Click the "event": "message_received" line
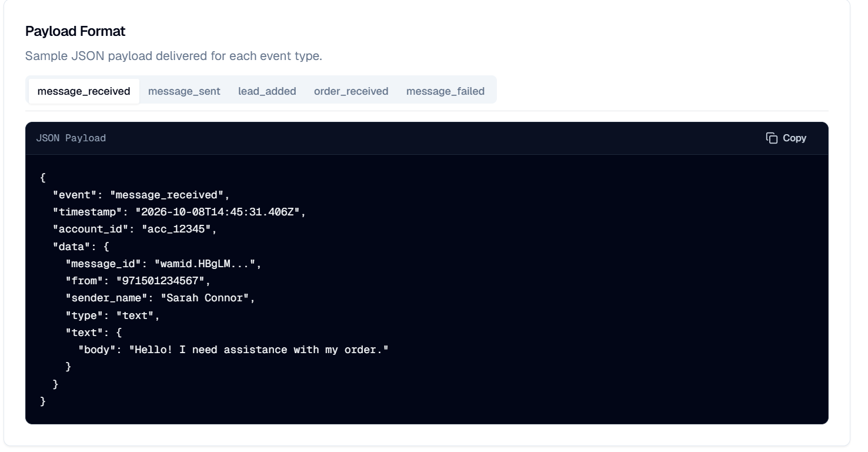 click(141, 195)
